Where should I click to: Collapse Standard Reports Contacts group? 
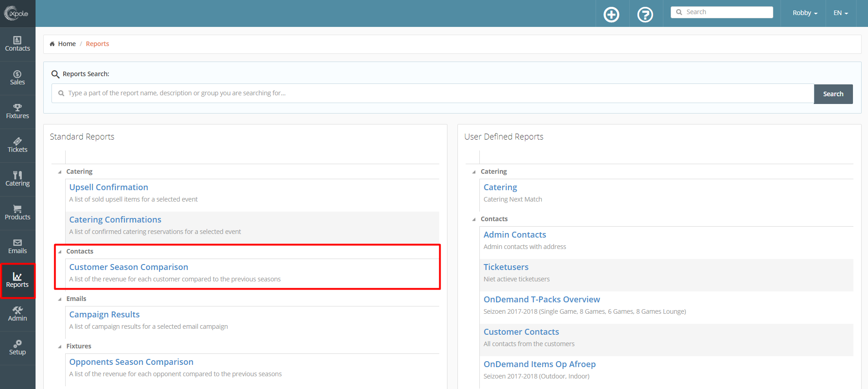[60, 252]
